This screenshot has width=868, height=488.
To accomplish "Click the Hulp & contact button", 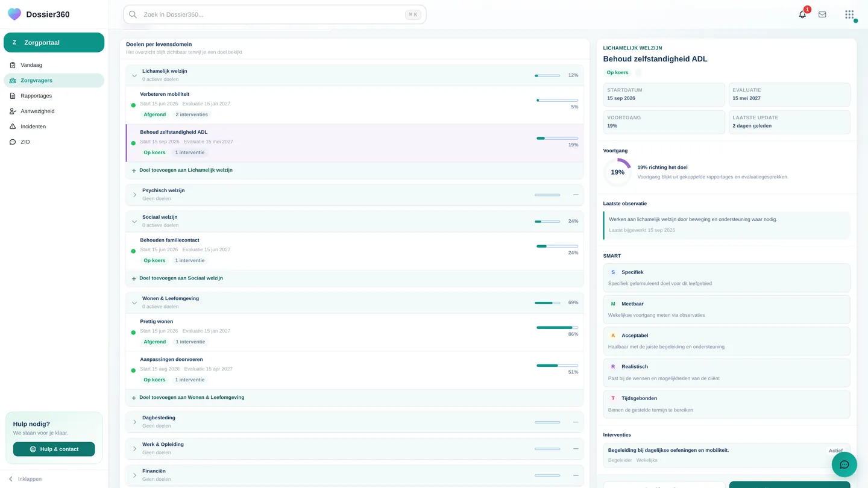I will [x=54, y=449].
